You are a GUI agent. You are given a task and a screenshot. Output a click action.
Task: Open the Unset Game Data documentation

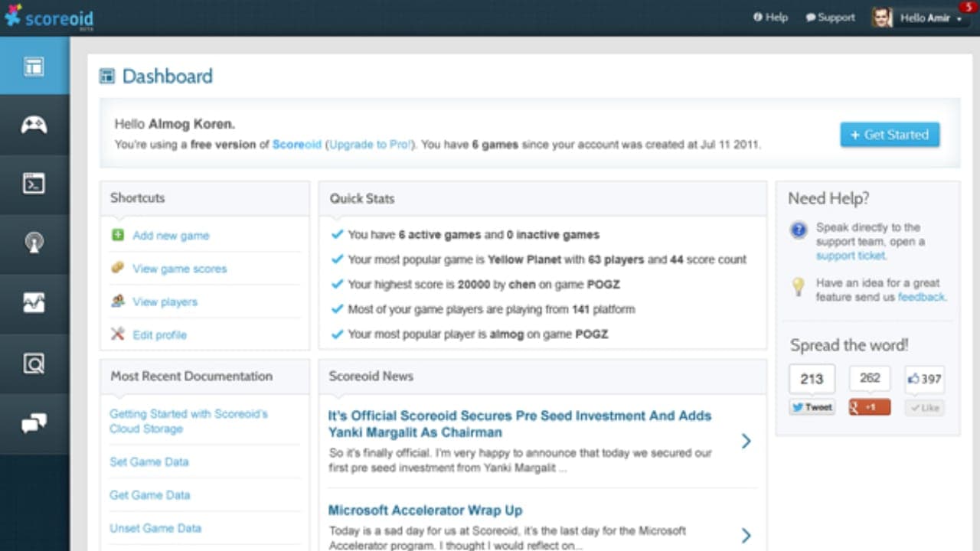point(155,528)
